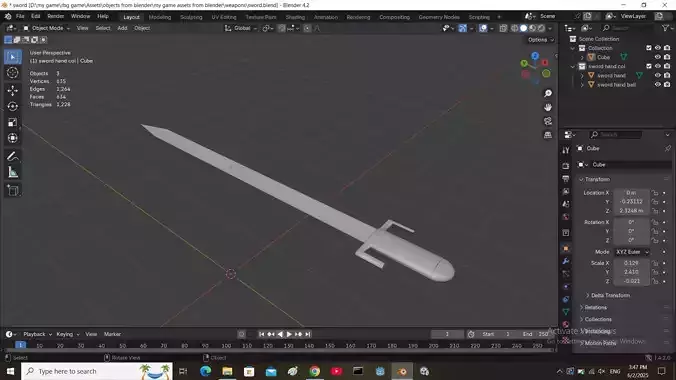This screenshot has width=676, height=380.
Task: Activate the Annotate tool
Action: pos(13,156)
